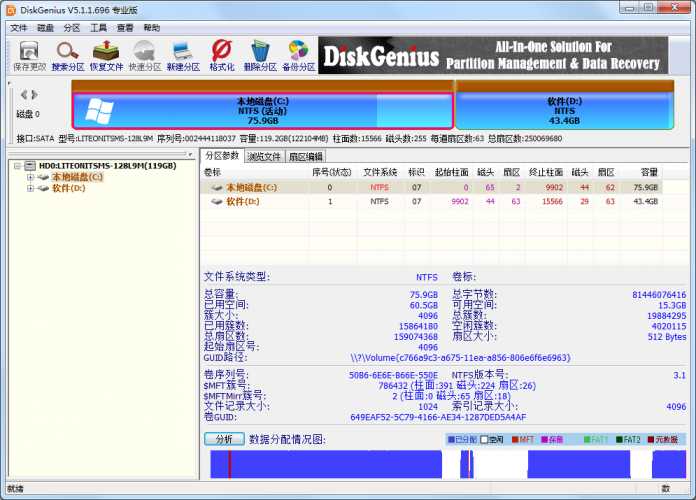Click drive icon in 本地磁盘(C:) table row

217,188
